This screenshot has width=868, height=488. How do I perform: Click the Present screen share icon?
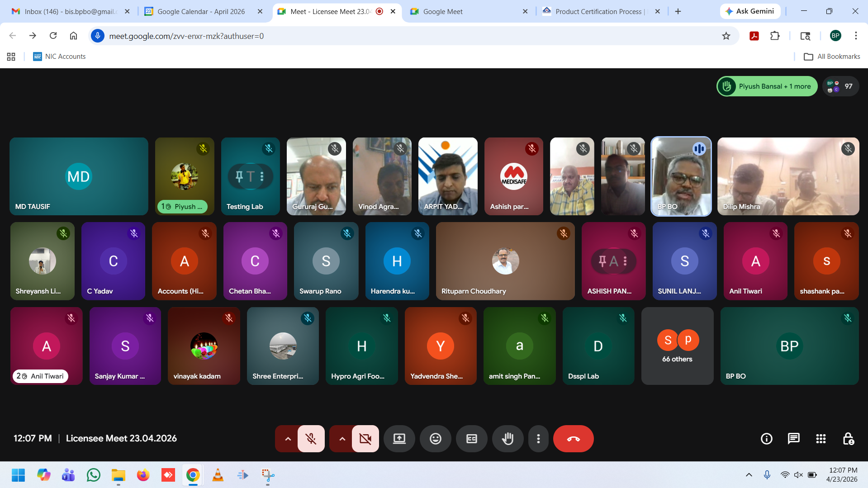coord(399,439)
